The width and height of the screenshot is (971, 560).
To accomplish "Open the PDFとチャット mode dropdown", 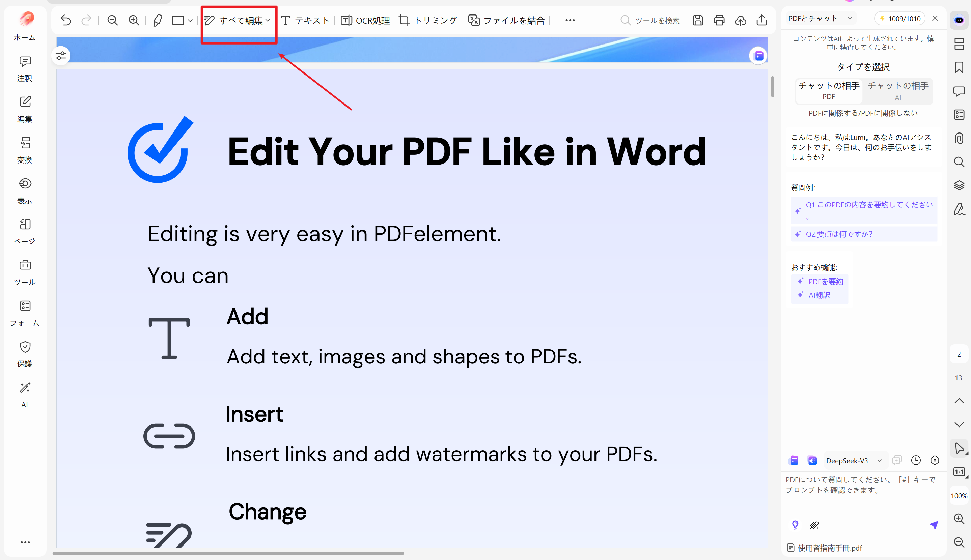I will point(850,18).
